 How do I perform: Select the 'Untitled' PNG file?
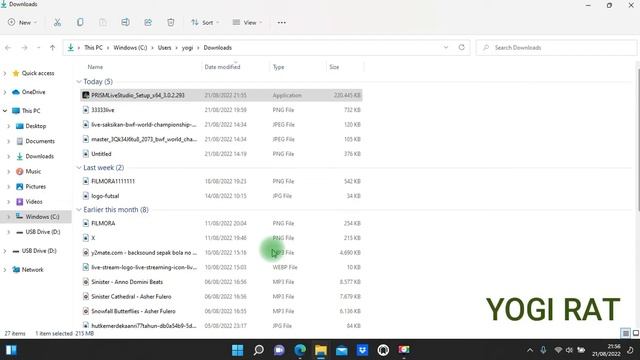tap(221, 154)
